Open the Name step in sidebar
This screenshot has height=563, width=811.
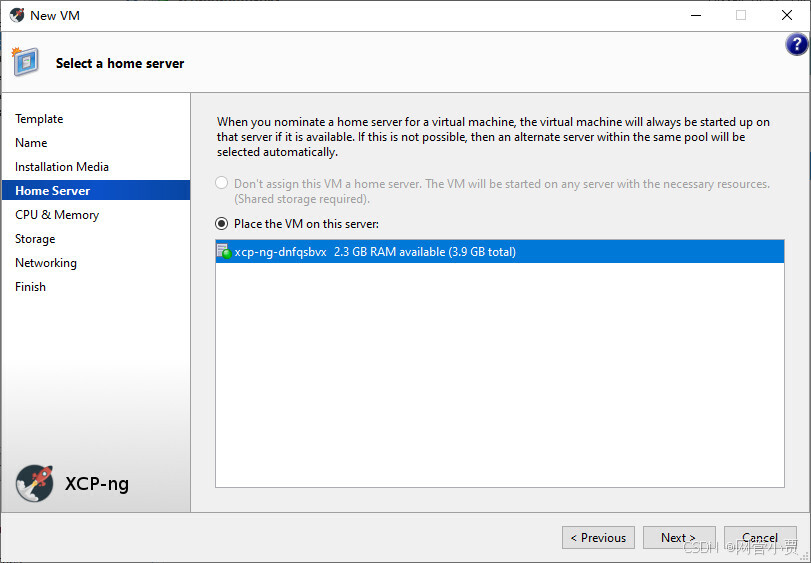31,143
